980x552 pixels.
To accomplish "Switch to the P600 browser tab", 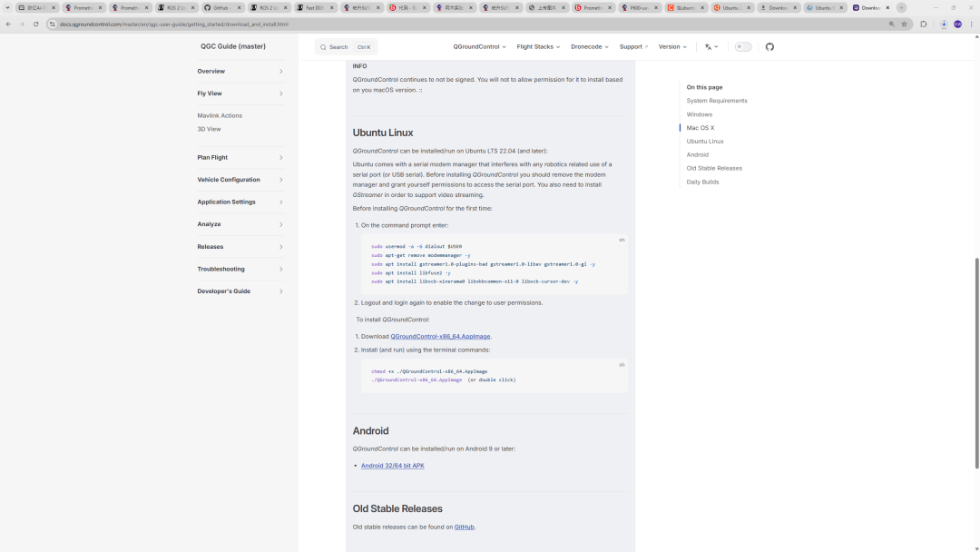I will [638, 7].
